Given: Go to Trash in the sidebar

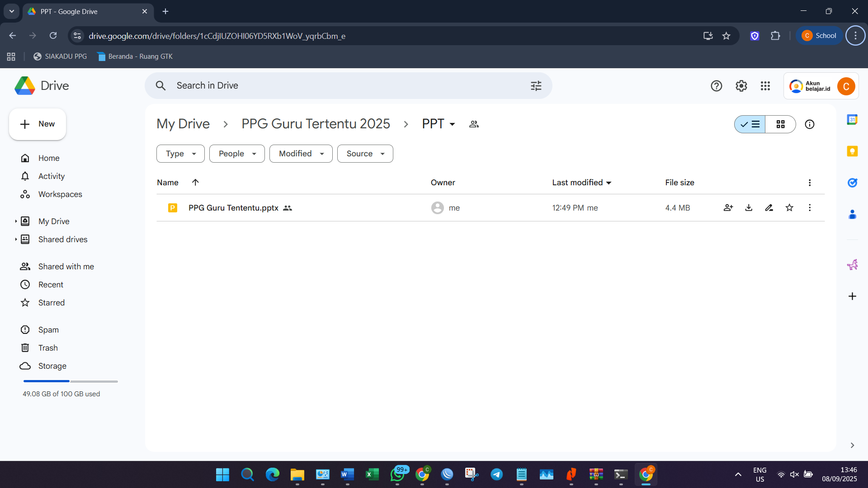Looking at the screenshot, I should (48, 348).
